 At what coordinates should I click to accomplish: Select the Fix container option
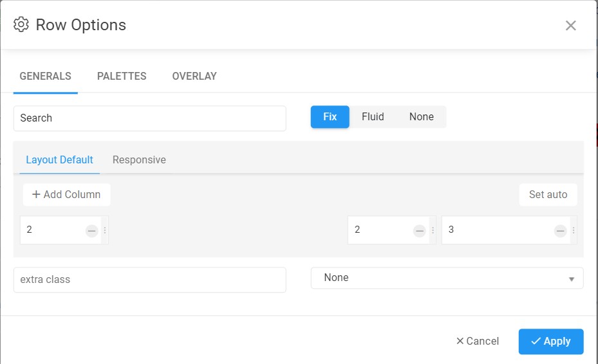[330, 117]
